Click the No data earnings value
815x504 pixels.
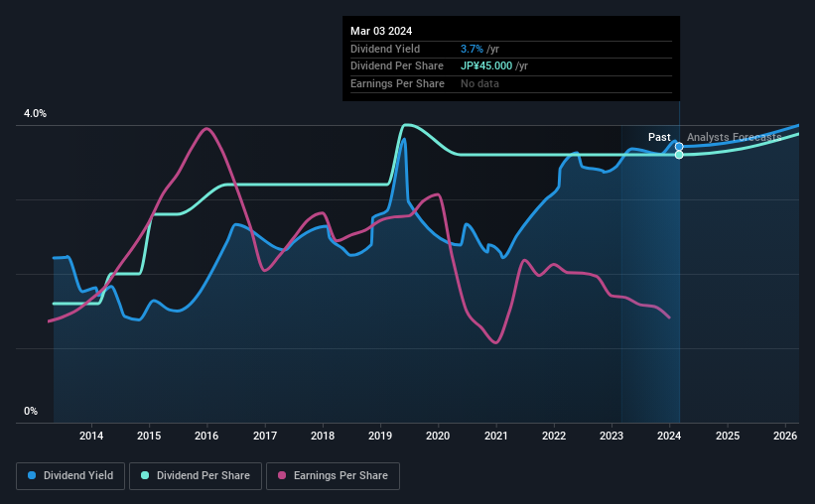point(479,83)
